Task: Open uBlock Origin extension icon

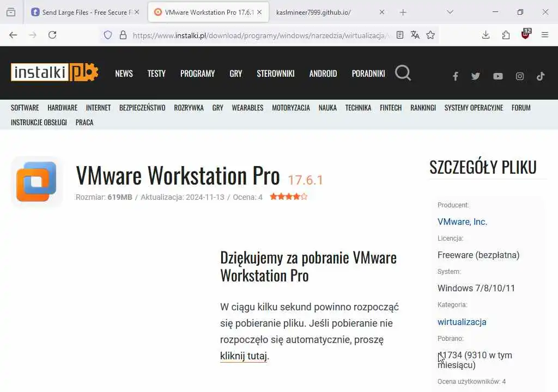Action: [526, 34]
